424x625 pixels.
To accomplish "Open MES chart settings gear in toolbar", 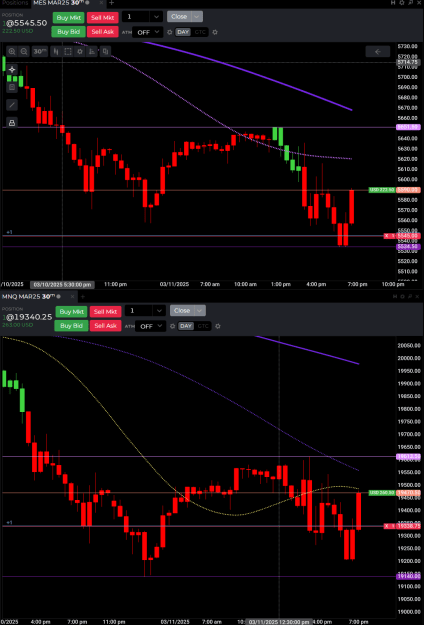I will [80, 51].
